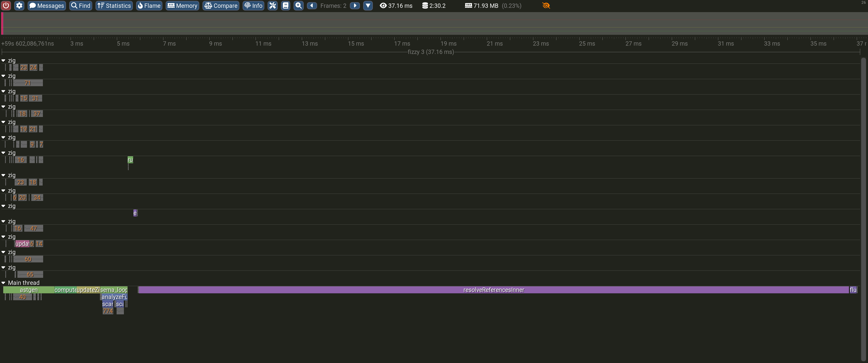
Task: Select the purple e zone
Action: (135, 213)
